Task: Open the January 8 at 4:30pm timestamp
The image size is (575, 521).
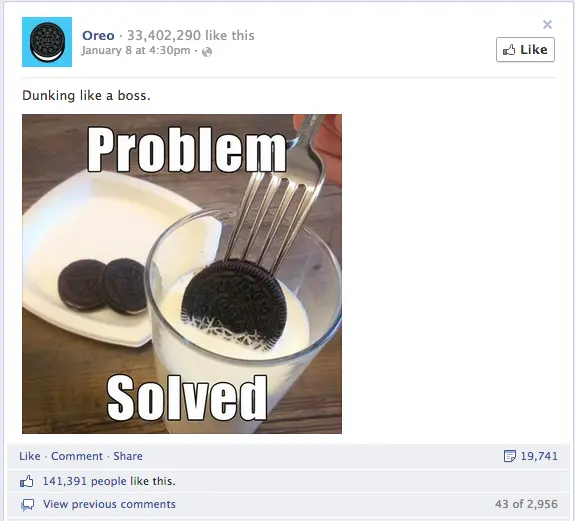Action: tap(136, 51)
